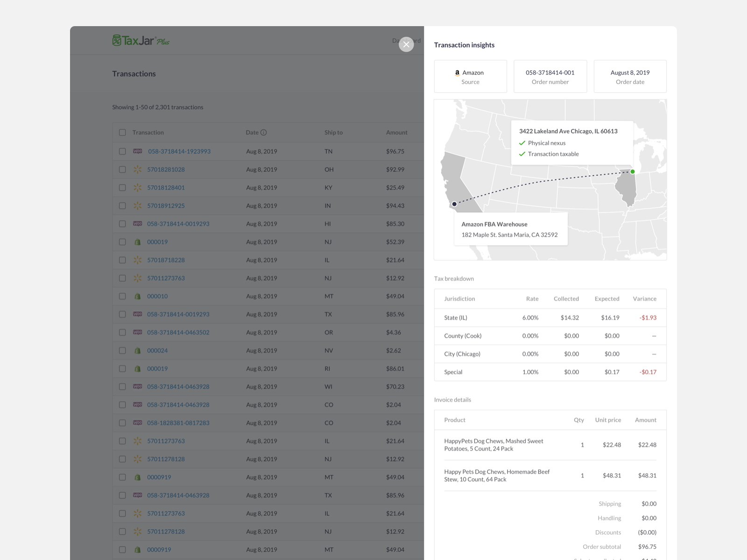Check the checkbox for transaction 57018281028
Image resolution: width=747 pixels, height=560 pixels.
coord(122,169)
